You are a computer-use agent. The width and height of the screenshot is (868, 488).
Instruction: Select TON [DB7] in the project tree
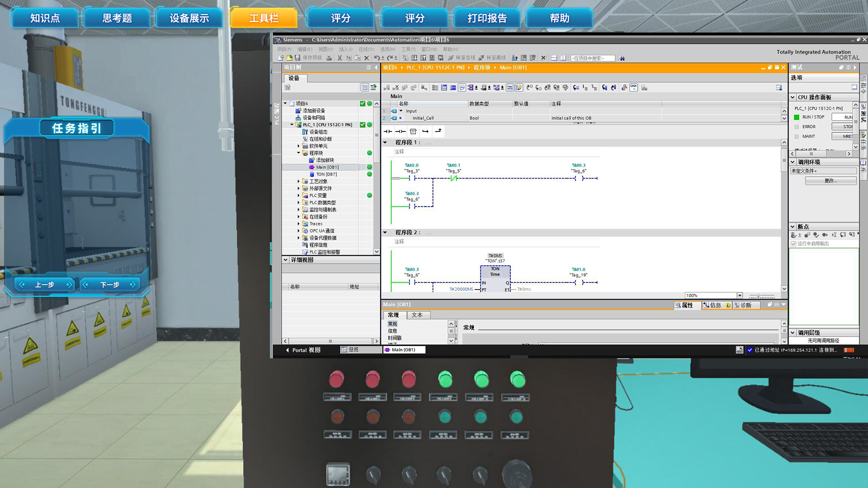(326, 174)
